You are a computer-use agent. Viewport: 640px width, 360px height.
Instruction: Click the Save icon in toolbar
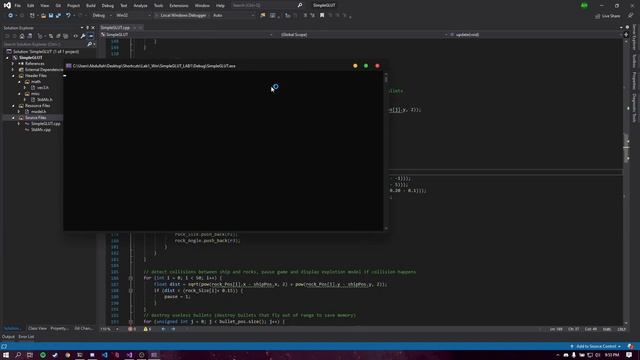(x=51, y=16)
